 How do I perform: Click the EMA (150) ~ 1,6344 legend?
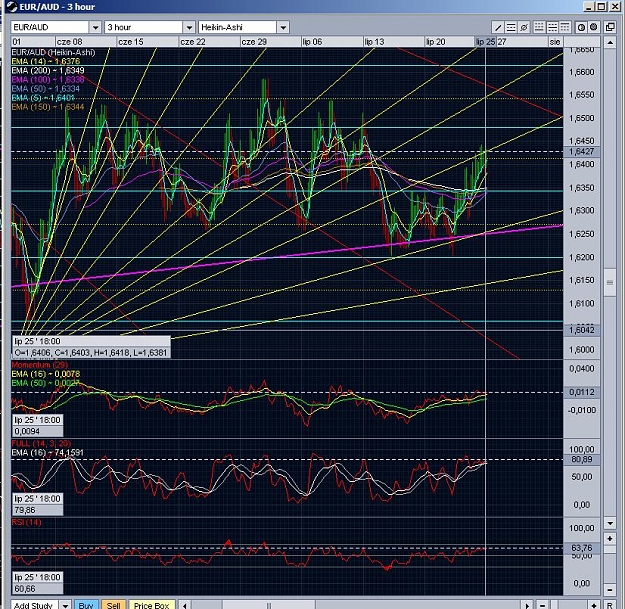48,107
